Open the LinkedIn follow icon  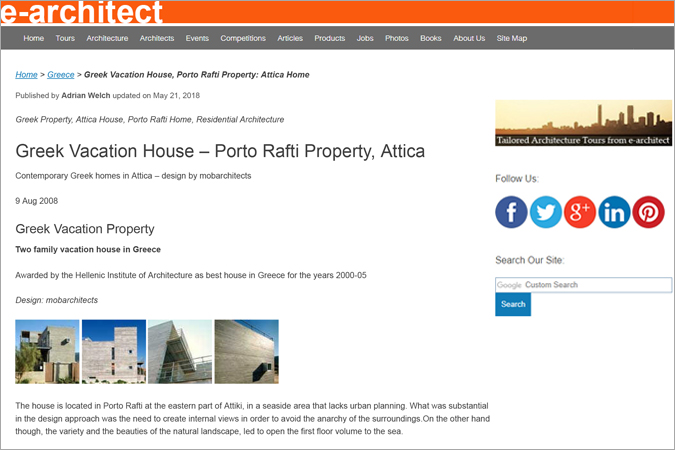pos(614,212)
